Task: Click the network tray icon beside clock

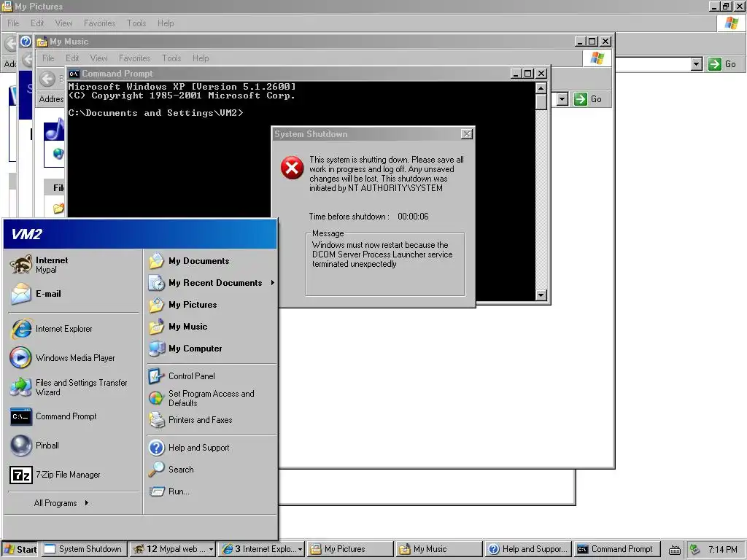Action: coord(695,550)
